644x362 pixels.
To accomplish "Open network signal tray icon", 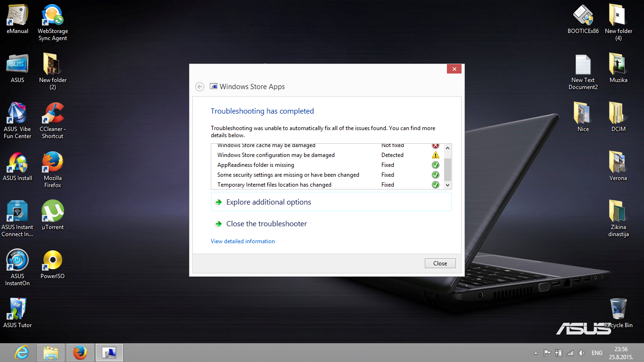I will [570, 353].
